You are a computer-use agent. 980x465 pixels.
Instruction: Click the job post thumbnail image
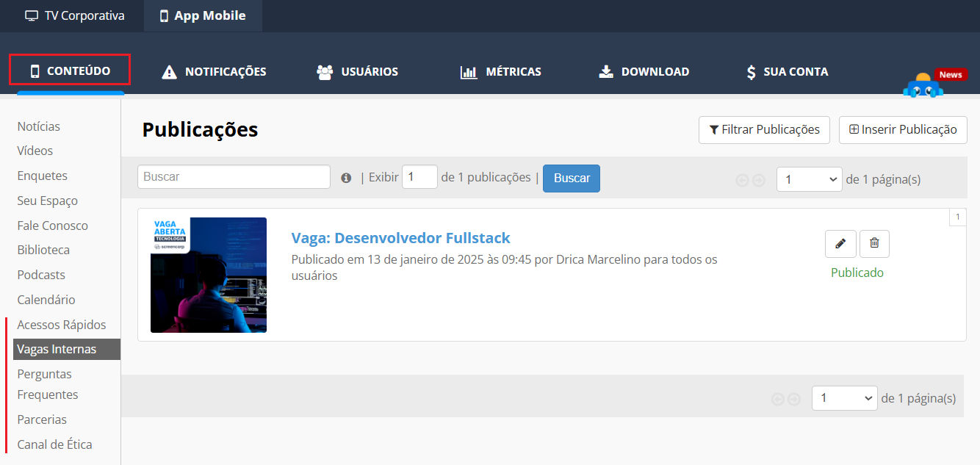209,275
